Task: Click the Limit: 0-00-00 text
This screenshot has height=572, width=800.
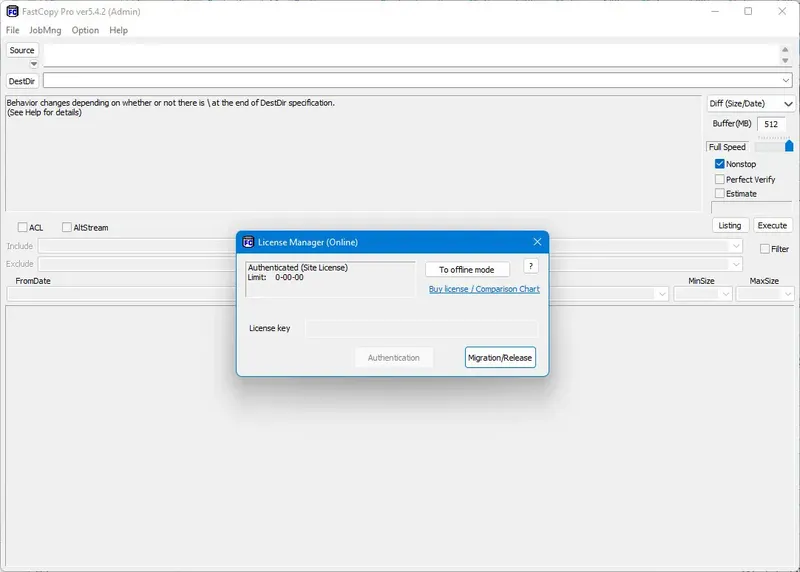Action: 276,277
